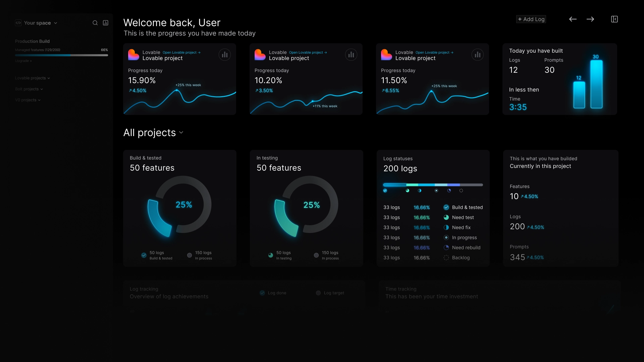The image size is (644, 362).
Task: Click the search icon in sidebar
Action: 95,23
